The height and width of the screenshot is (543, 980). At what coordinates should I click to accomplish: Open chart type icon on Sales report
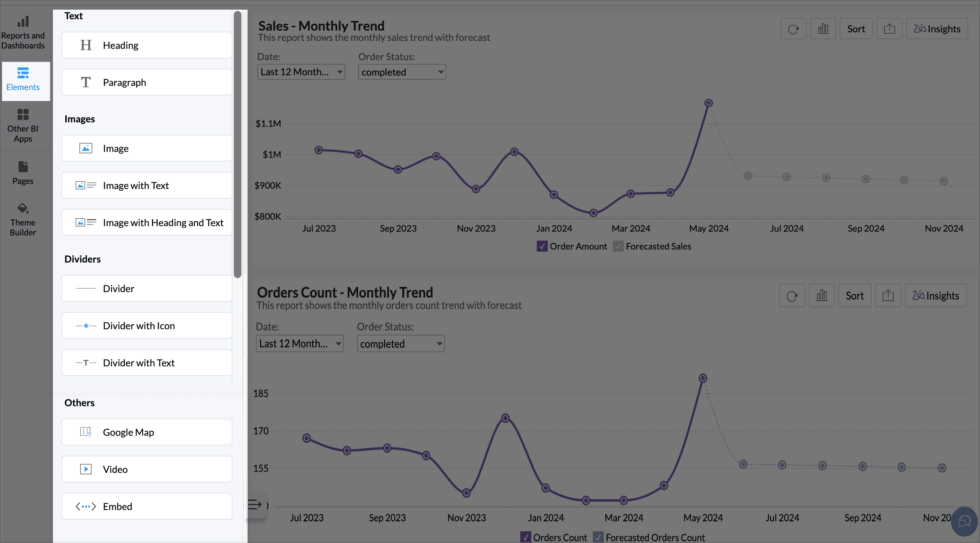823,29
